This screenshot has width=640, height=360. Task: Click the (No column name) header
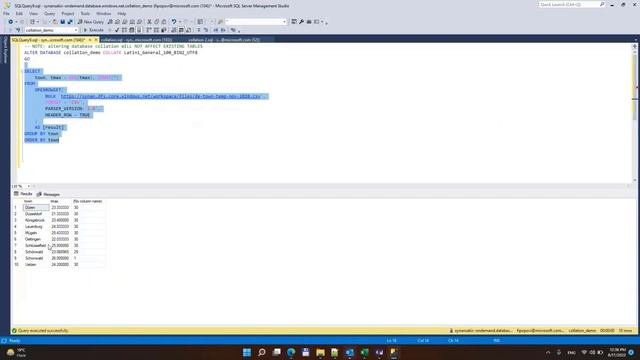[88, 201]
